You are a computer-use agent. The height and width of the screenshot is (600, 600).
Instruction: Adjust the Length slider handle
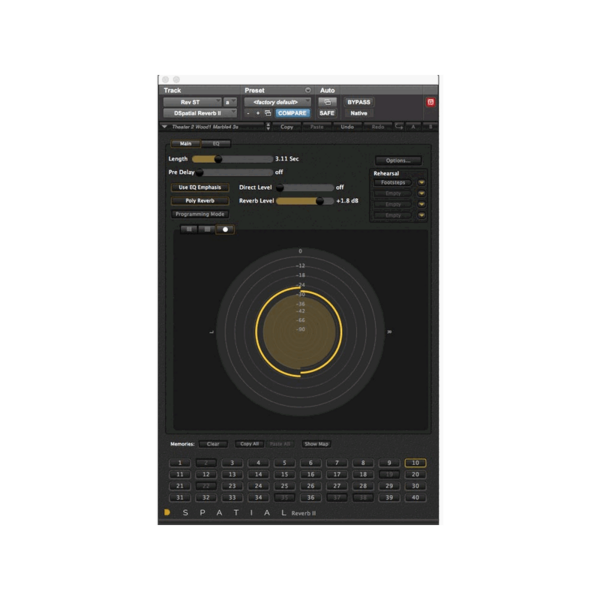(x=218, y=159)
